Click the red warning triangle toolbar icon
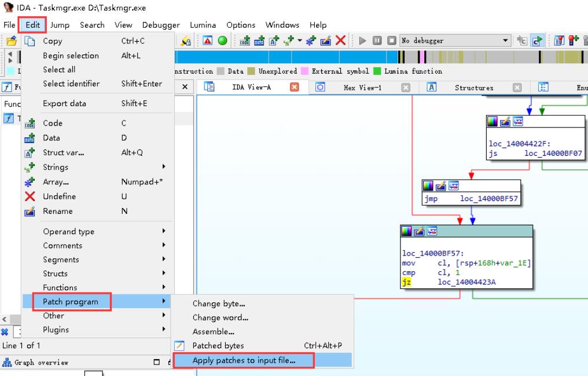 tap(207, 40)
